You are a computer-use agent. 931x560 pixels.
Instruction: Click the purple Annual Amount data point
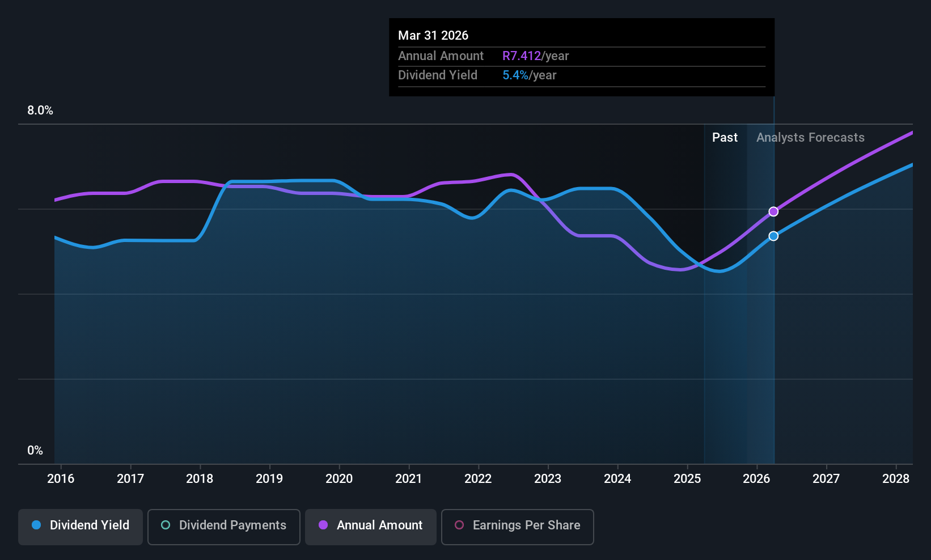point(773,211)
